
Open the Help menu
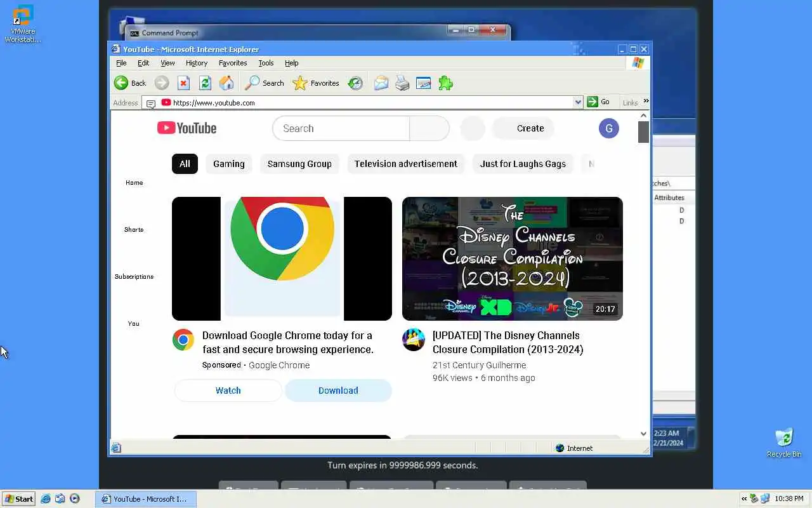pos(291,63)
